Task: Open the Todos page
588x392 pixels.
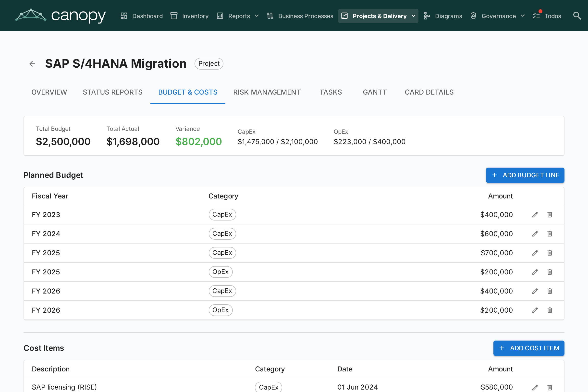Action: pos(547,16)
